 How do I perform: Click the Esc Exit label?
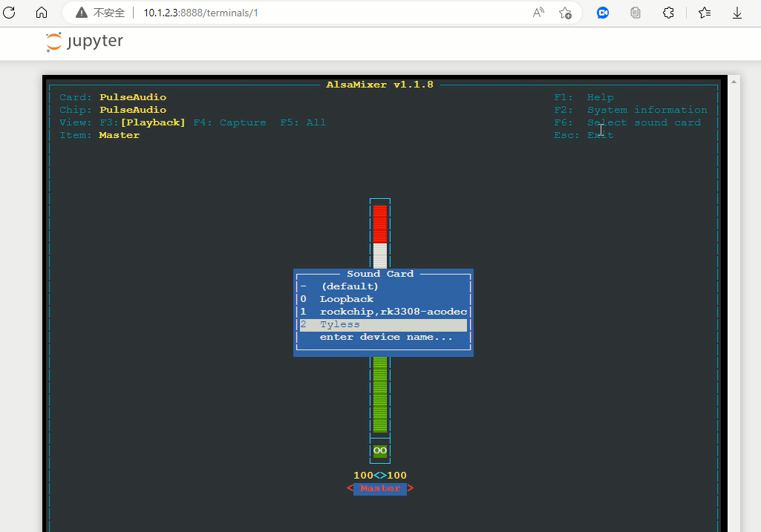584,135
